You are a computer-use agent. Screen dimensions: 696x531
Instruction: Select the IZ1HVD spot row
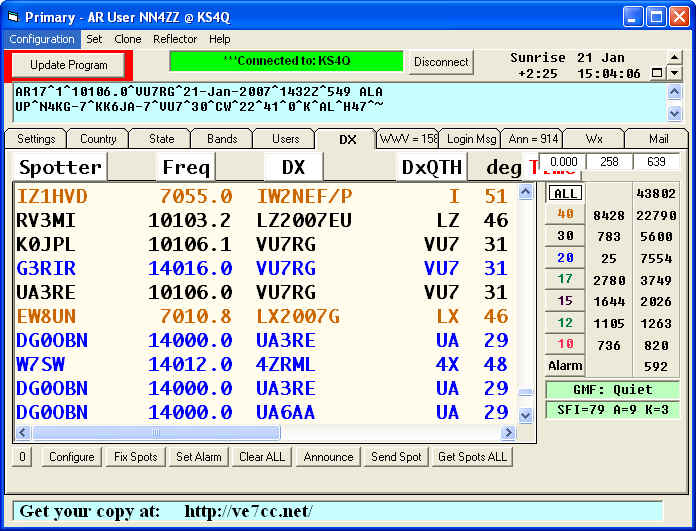point(265,196)
